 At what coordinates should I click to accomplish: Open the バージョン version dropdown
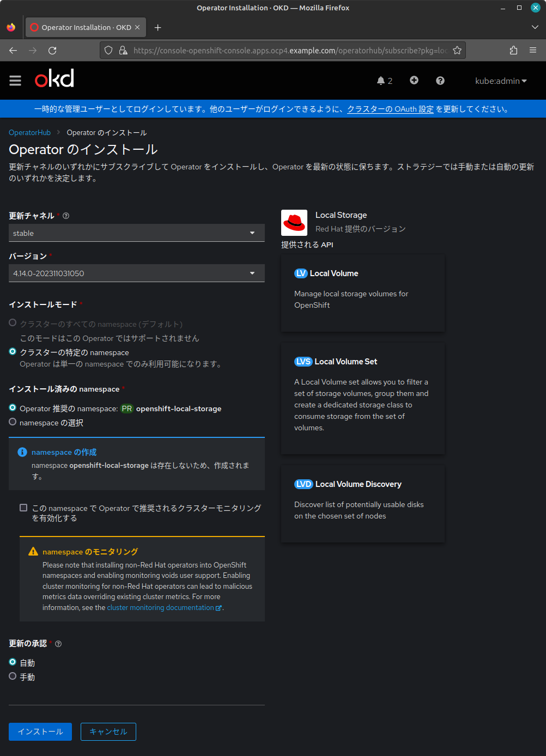point(136,273)
